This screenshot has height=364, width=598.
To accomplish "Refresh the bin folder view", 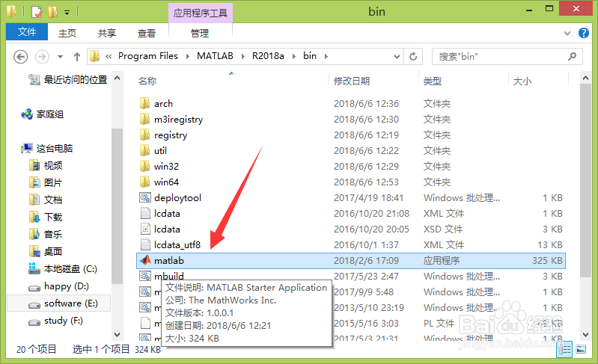I will click(413, 57).
